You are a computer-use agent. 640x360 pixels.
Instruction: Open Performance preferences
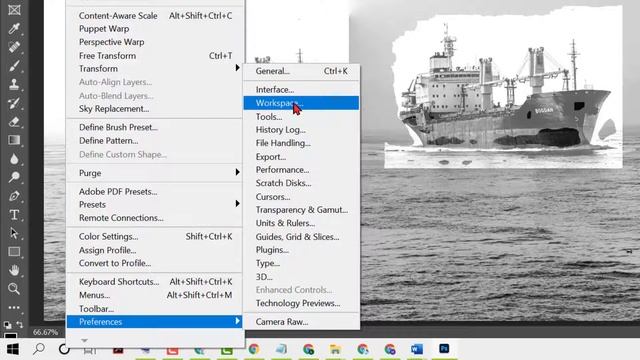[x=301, y=170]
